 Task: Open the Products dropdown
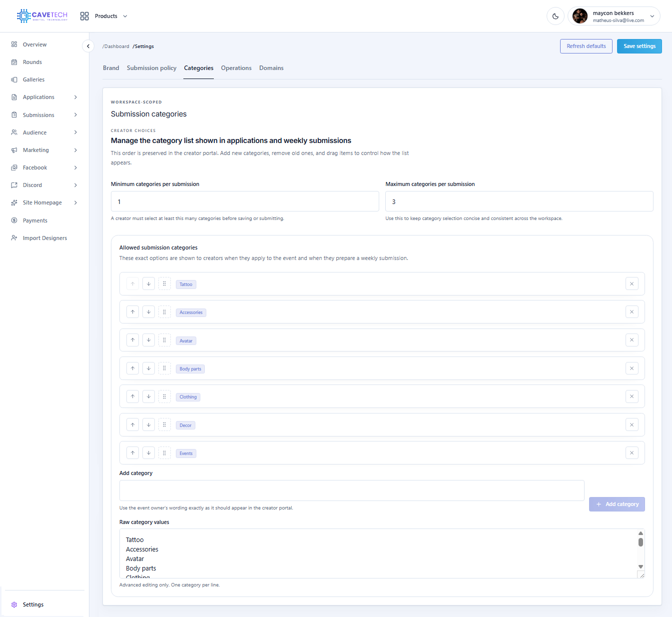pyautogui.click(x=104, y=16)
